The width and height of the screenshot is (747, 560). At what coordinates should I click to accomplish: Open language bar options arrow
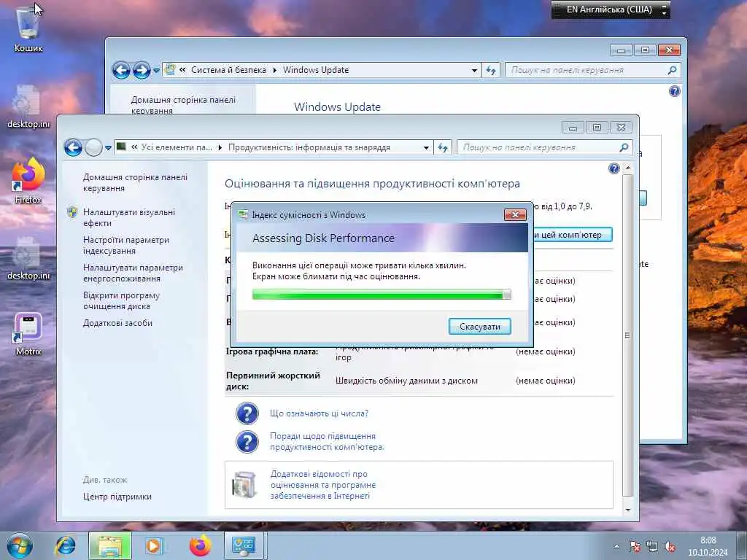(664, 13)
